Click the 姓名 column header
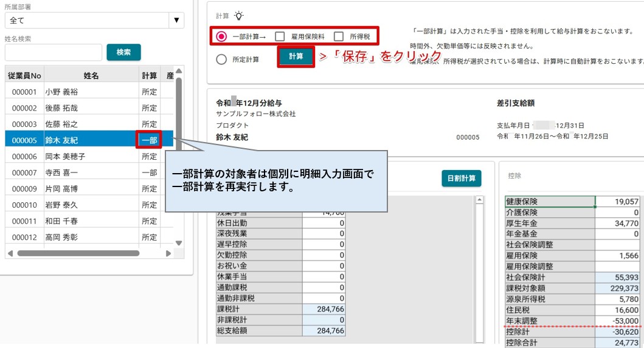Image resolution: width=644 pixels, height=348 pixels. 91,75
